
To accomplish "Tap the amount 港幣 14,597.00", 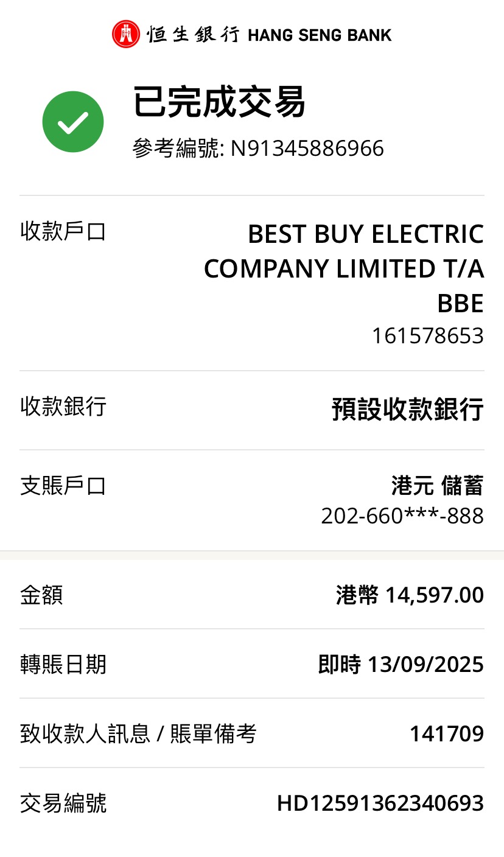I will pos(410,595).
